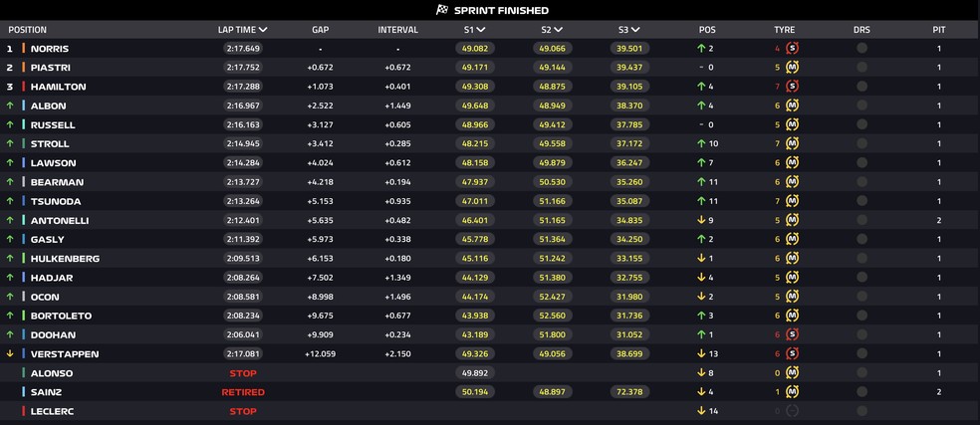The height and width of the screenshot is (425, 980).
Task: Click the soft tyre icon in Doohan's row
Action: pyautogui.click(x=793, y=334)
